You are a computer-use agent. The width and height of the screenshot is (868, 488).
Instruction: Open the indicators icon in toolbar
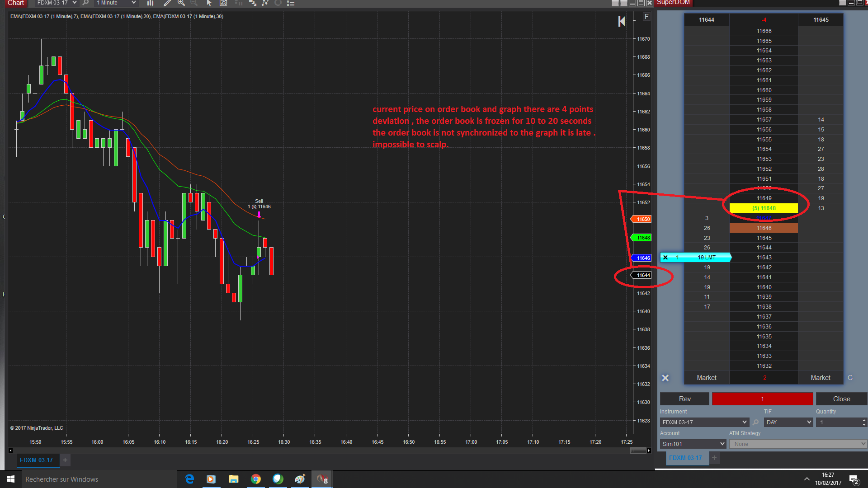[x=265, y=3]
